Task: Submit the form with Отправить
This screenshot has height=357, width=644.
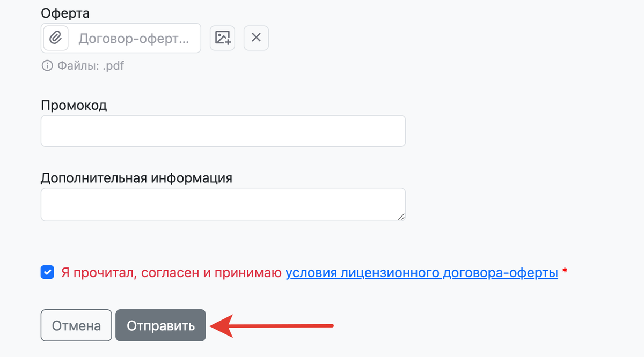Action: 160,325
